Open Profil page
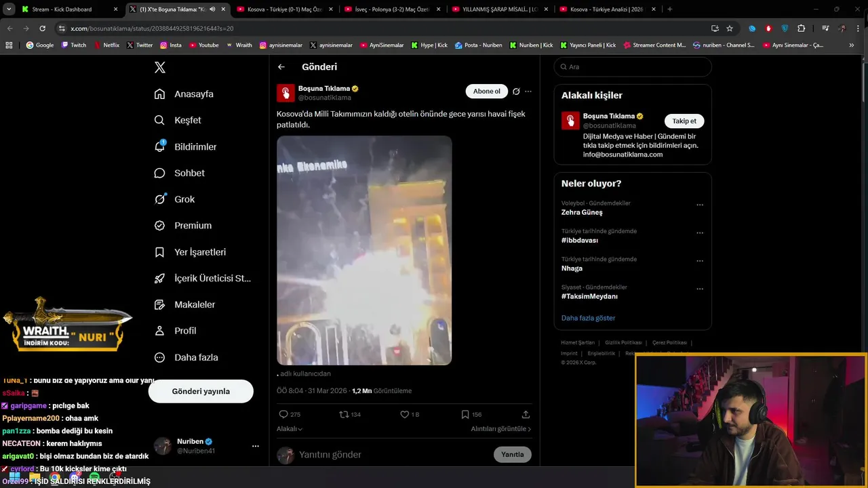This screenshot has width=868, height=488. pyautogui.click(x=175, y=331)
